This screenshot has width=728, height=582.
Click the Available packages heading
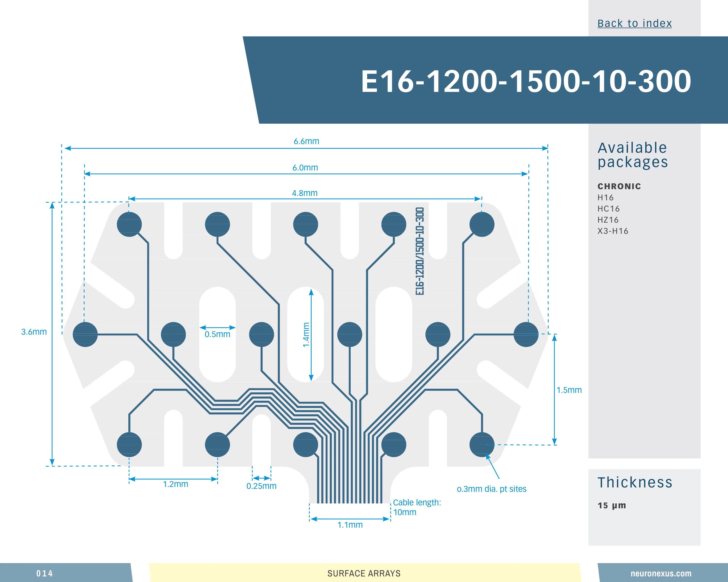point(633,155)
